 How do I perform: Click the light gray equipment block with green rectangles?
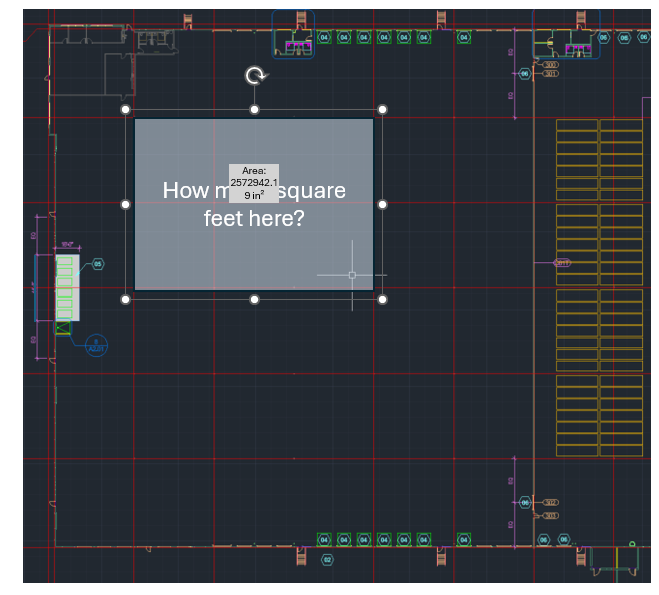click(x=68, y=288)
